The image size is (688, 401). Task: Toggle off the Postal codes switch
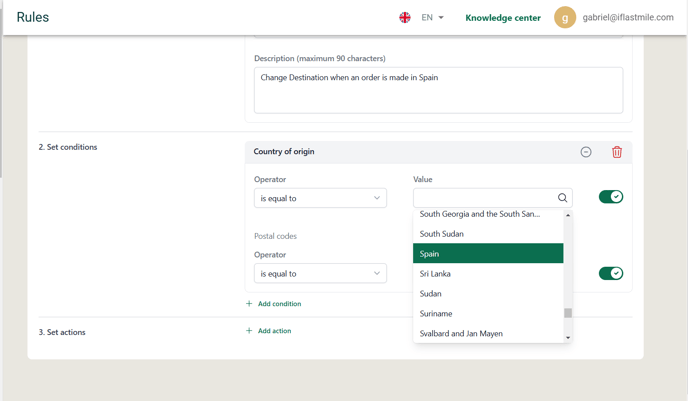[x=611, y=273]
